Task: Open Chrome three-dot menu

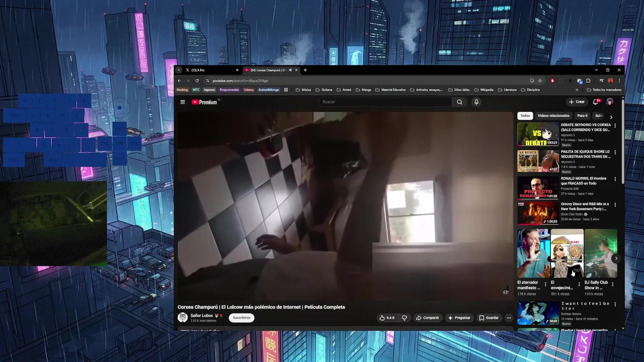Action: 619,80
